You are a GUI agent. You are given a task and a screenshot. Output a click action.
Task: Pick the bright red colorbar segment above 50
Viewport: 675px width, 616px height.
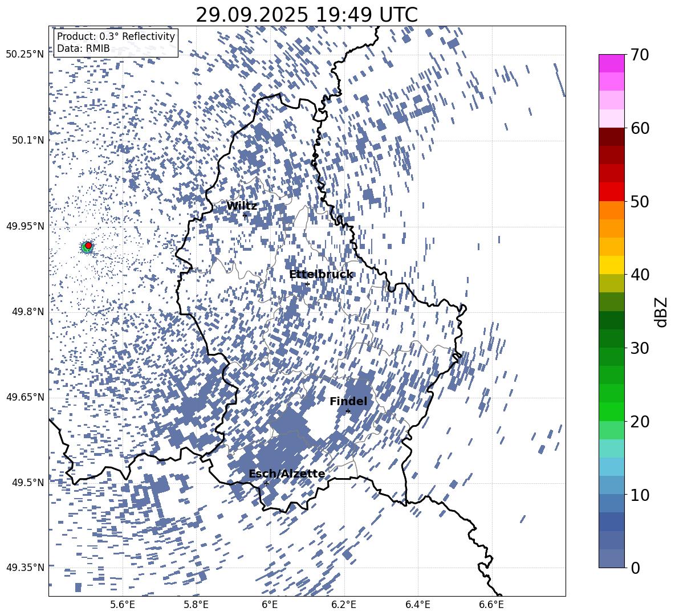[612, 192]
